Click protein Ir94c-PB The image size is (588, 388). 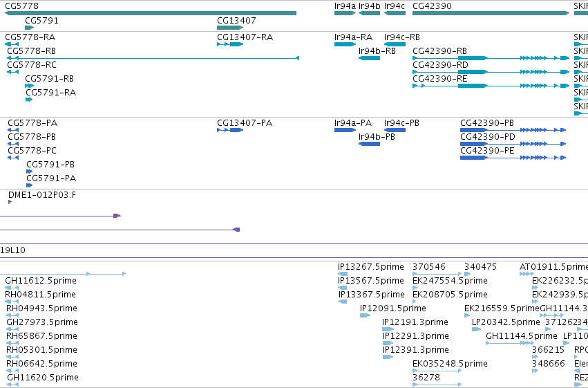(401, 123)
